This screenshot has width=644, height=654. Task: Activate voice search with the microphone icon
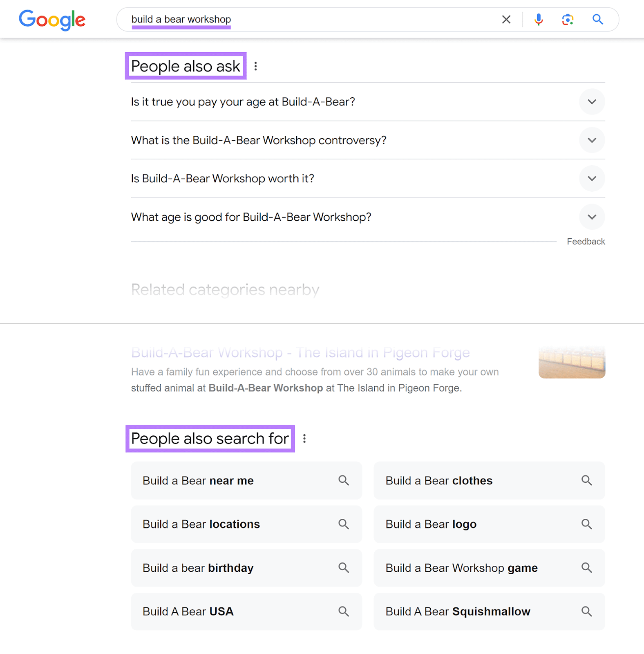click(x=539, y=19)
